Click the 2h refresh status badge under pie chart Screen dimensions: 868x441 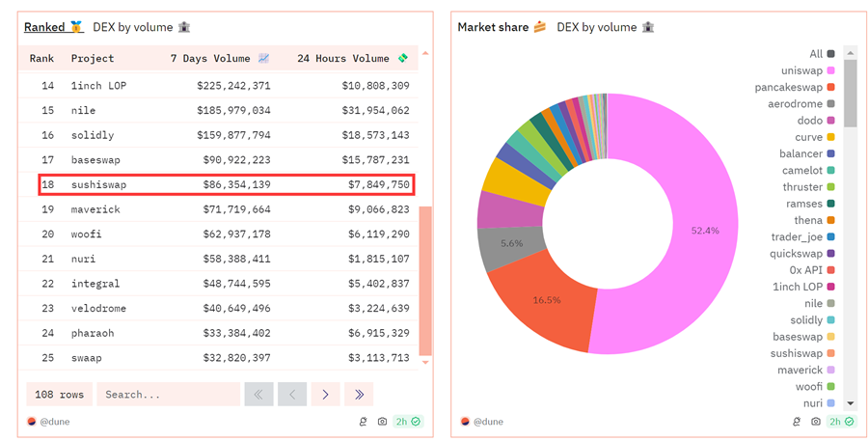coord(842,422)
